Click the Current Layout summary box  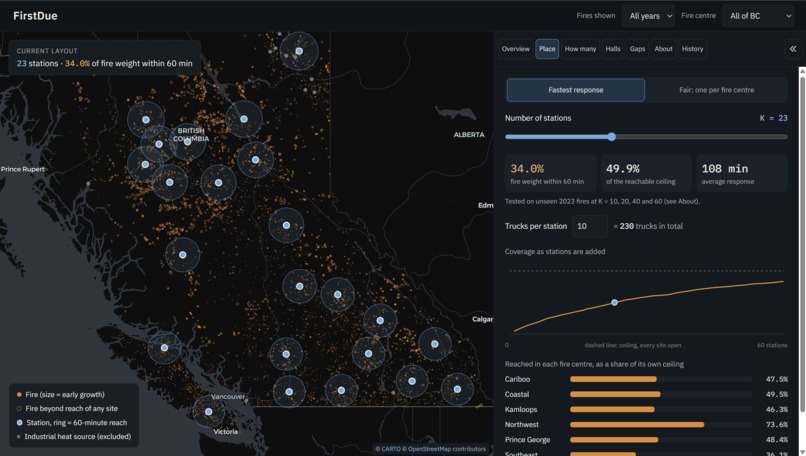tap(104, 58)
